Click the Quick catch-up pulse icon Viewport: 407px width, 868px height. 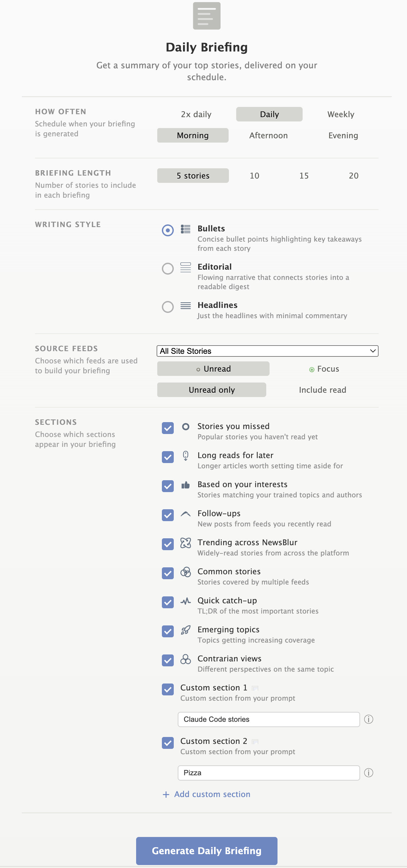(x=185, y=601)
